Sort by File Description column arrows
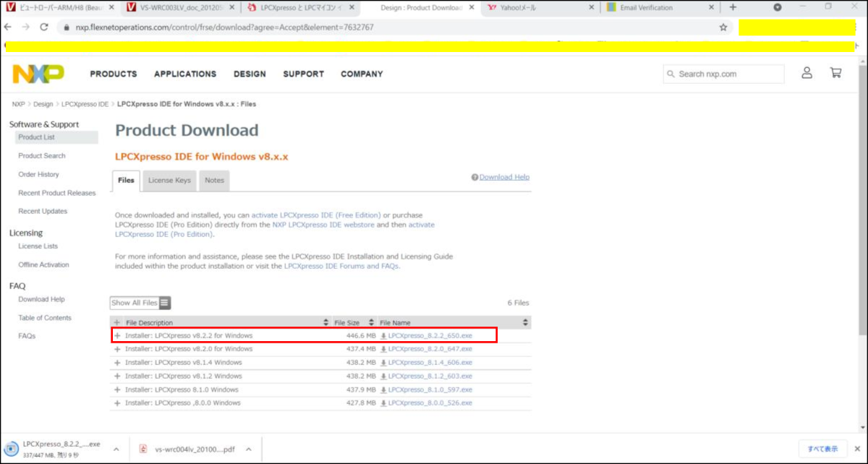This screenshot has width=868, height=464. pyautogui.click(x=325, y=322)
